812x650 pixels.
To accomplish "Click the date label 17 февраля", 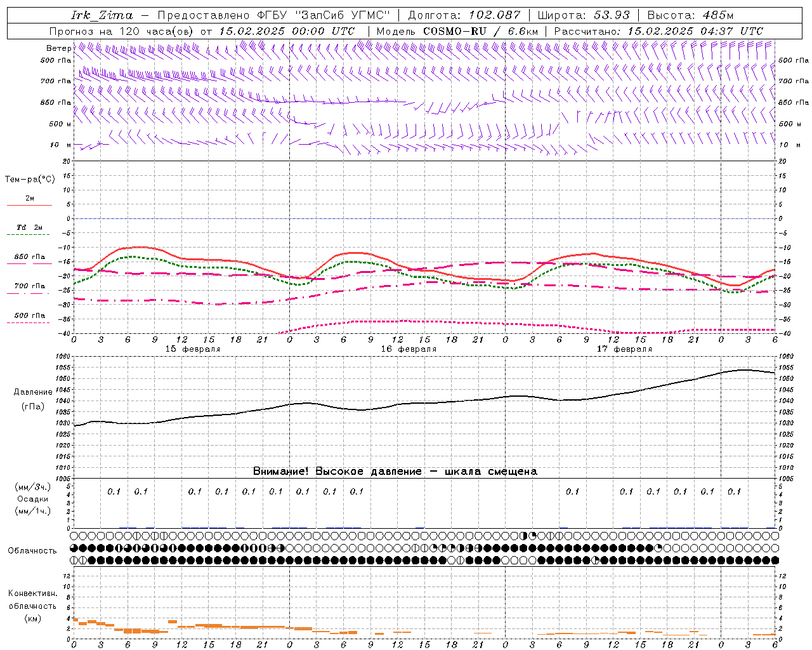I will (624, 349).
